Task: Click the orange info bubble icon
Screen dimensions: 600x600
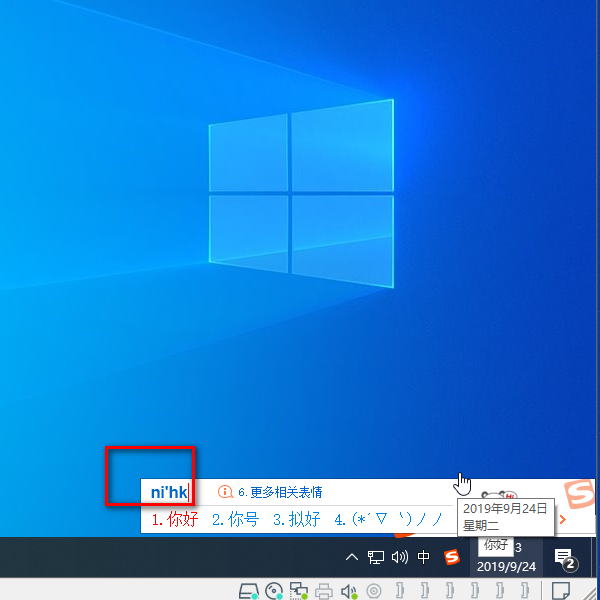Action: click(x=225, y=492)
